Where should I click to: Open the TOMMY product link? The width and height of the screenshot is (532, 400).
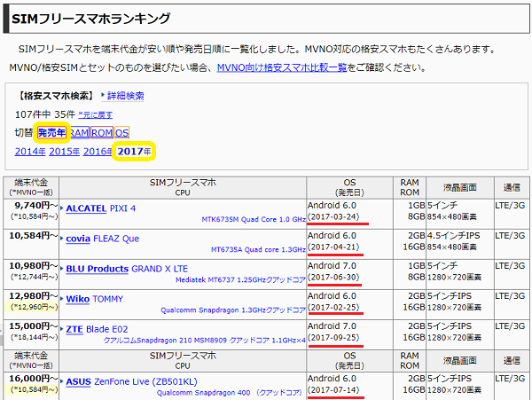pyautogui.click(x=107, y=299)
